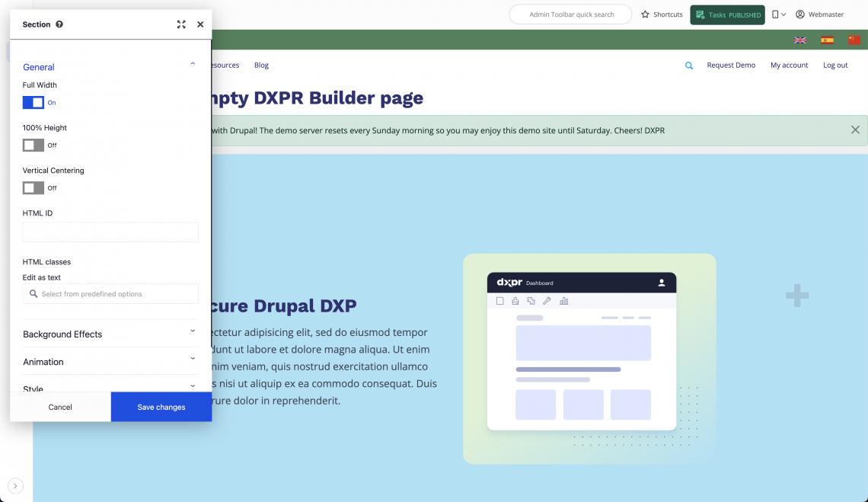The width and height of the screenshot is (868, 502).
Task: Click Save changes
Action: (161, 407)
